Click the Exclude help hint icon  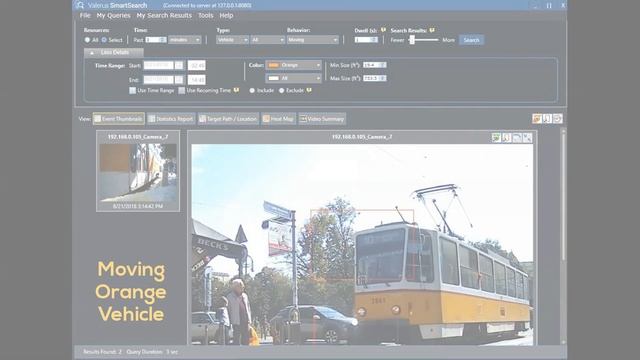point(309,90)
